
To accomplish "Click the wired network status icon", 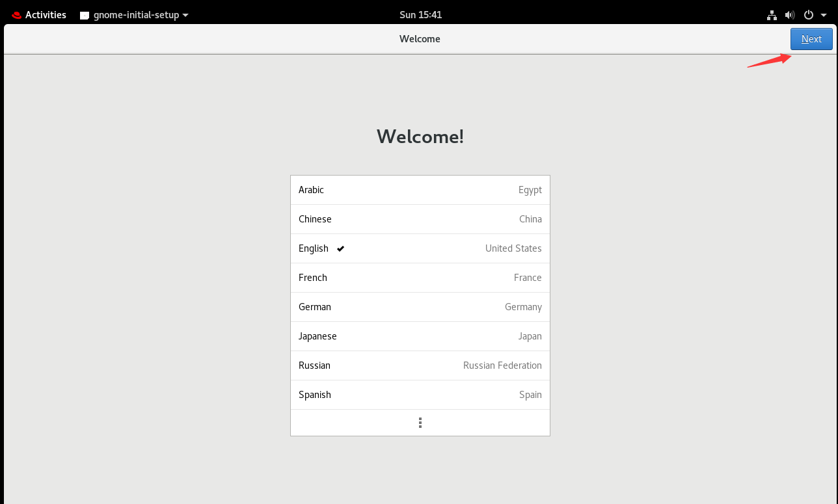I will point(772,14).
